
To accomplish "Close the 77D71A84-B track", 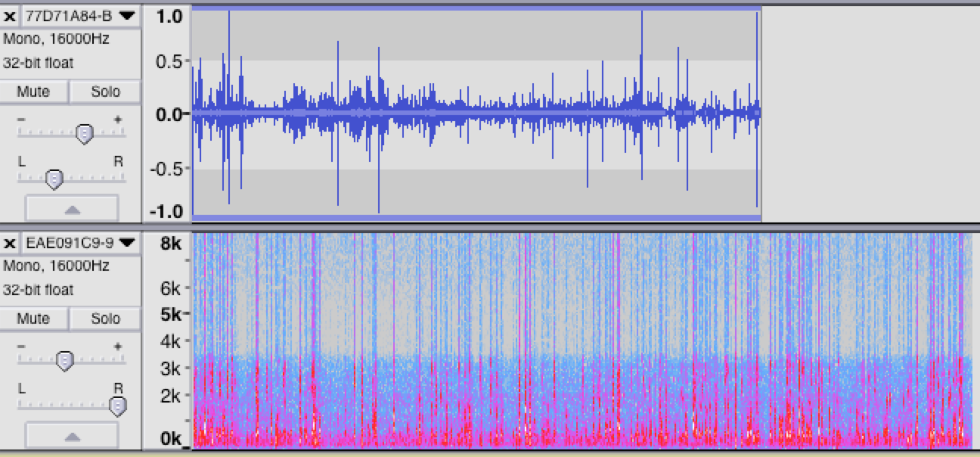I will pyautogui.click(x=10, y=15).
